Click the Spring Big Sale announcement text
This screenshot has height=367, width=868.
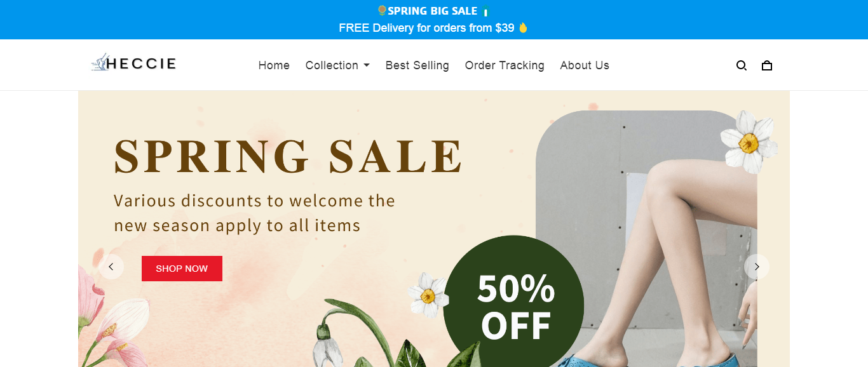click(x=433, y=11)
